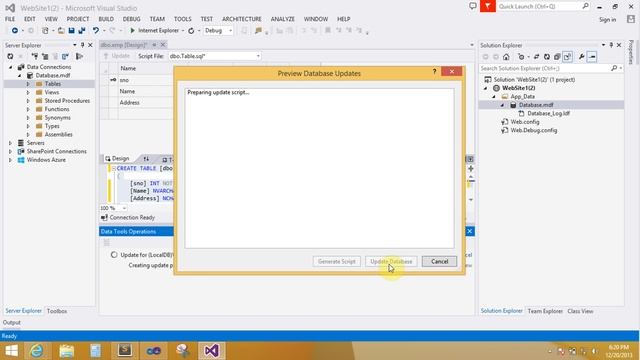Click the feedback speech bubble icon

click(x=473, y=6)
